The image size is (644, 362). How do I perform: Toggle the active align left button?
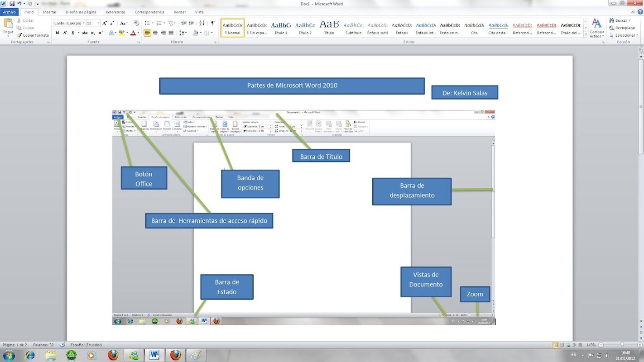point(148,33)
